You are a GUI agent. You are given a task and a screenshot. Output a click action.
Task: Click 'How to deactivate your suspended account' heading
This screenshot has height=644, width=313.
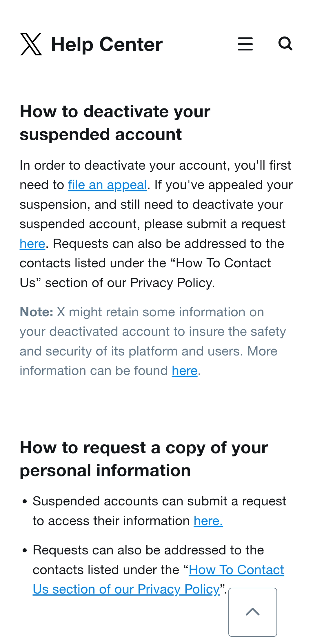[x=115, y=123]
